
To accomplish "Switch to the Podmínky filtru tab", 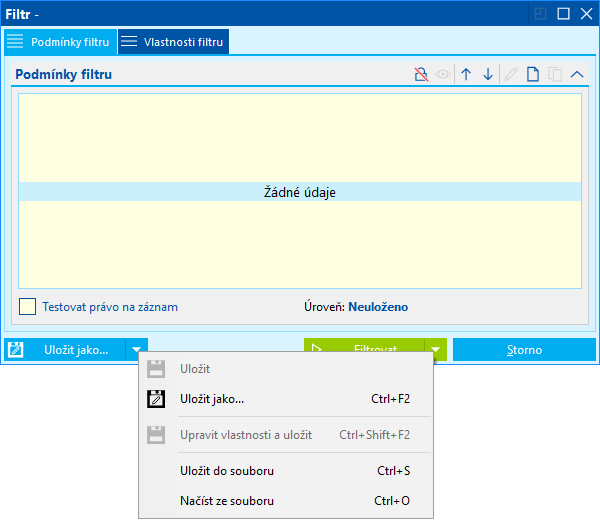I will tap(60, 42).
